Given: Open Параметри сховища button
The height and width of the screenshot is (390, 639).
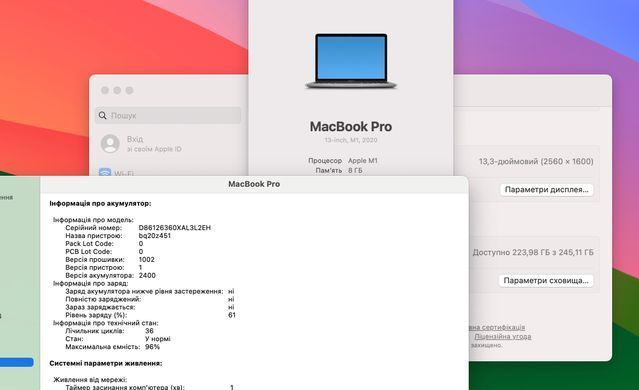Looking at the screenshot, I should click(x=546, y=280).
